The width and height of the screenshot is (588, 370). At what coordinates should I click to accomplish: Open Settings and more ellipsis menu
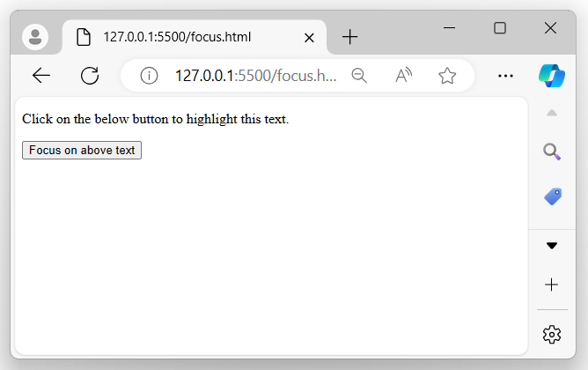[505, 76]
